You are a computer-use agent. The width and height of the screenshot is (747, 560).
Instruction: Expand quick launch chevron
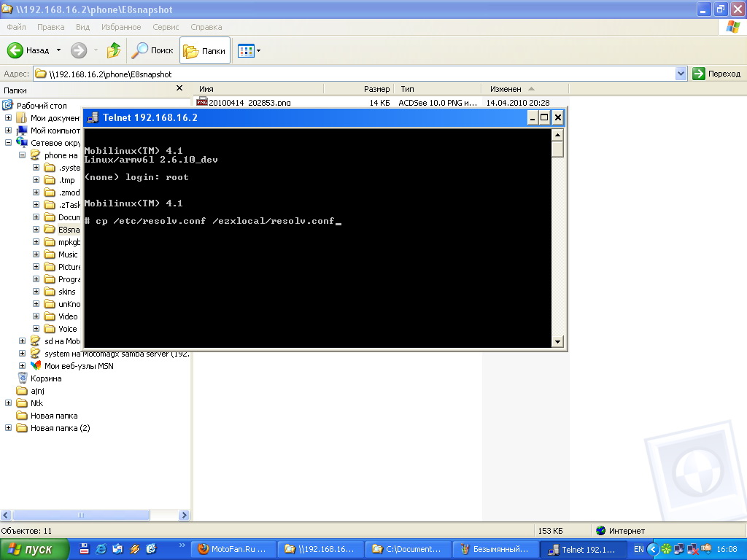click(x=182, y=545)
